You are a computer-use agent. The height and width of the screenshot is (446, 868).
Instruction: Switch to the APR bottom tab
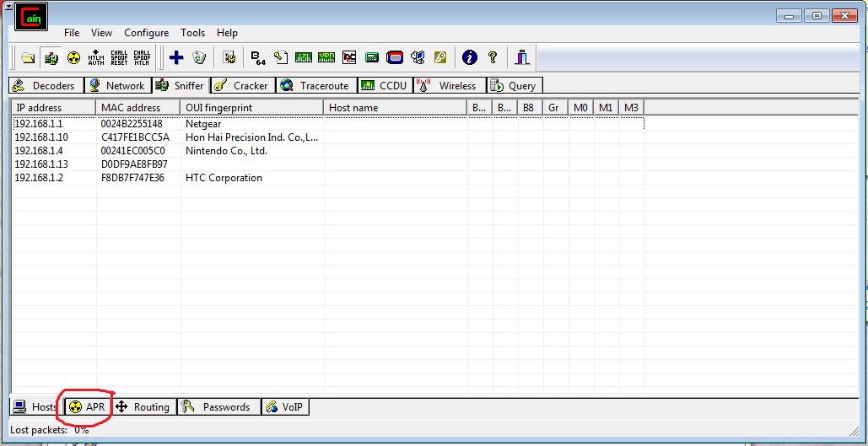click(x=88, y=407)
